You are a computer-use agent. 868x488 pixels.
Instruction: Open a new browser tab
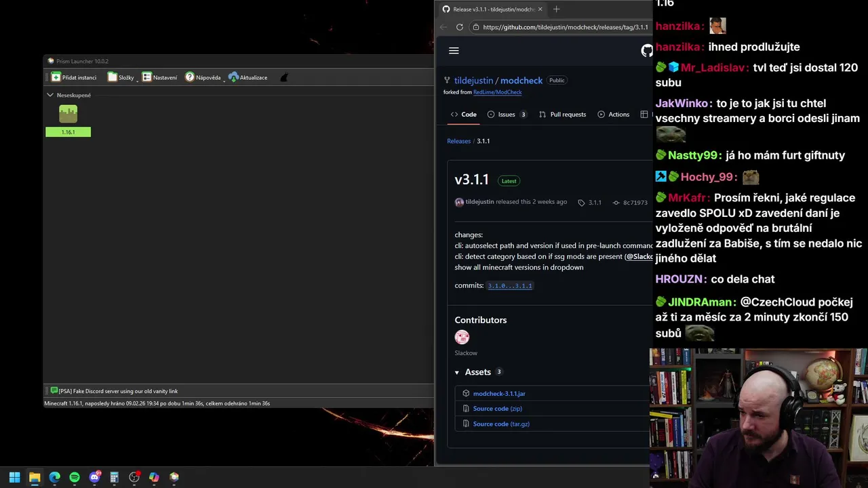point(556,9)
